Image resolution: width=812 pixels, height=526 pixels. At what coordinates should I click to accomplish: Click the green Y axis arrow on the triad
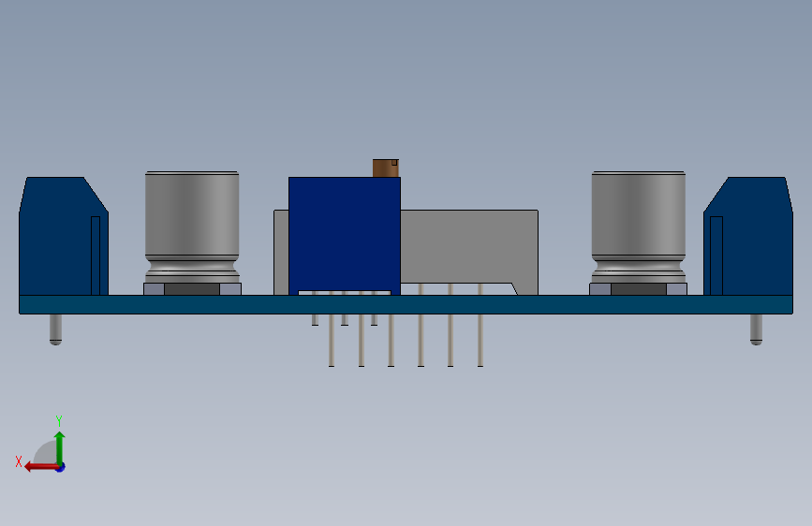tap(60, 447)
